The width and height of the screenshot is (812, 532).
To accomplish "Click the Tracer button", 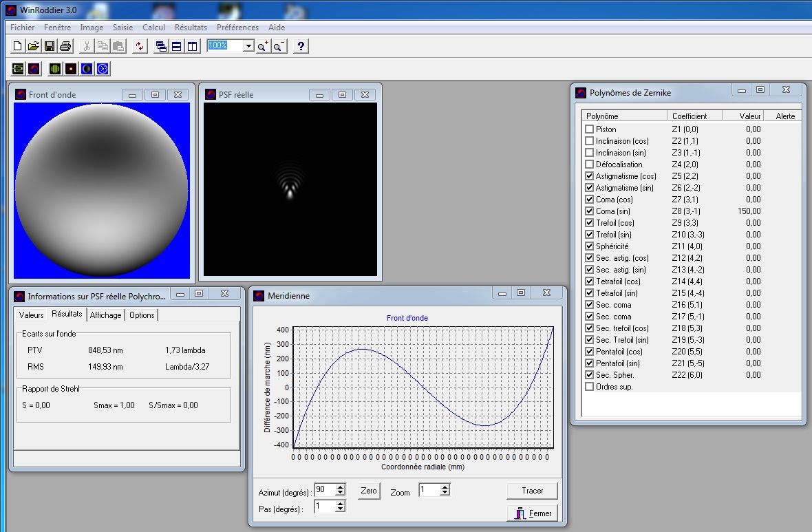I will (532, 491).
